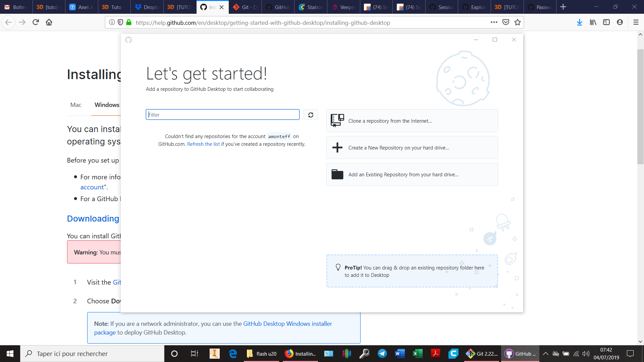Image resolution: width=644 pixels, height=362 pixels.
Task: Click the refresh repository list icon
Action: coord(311,115)
